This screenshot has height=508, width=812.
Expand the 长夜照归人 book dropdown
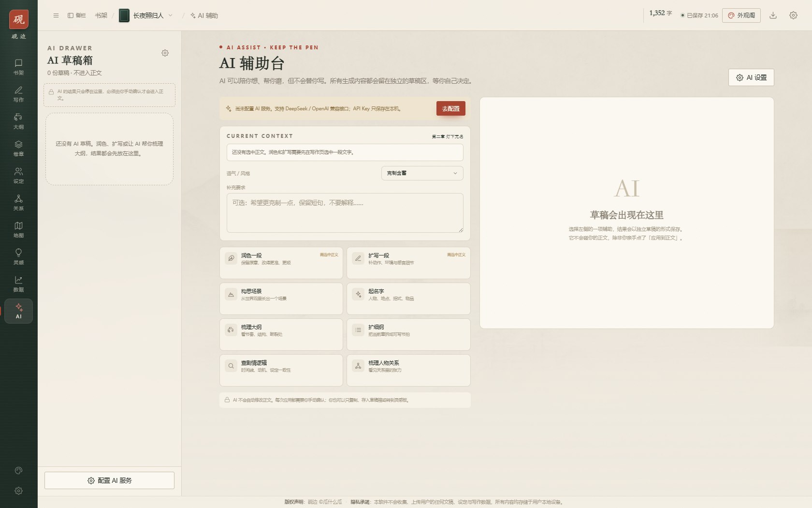pyautogui.click(x=146, y=15)
